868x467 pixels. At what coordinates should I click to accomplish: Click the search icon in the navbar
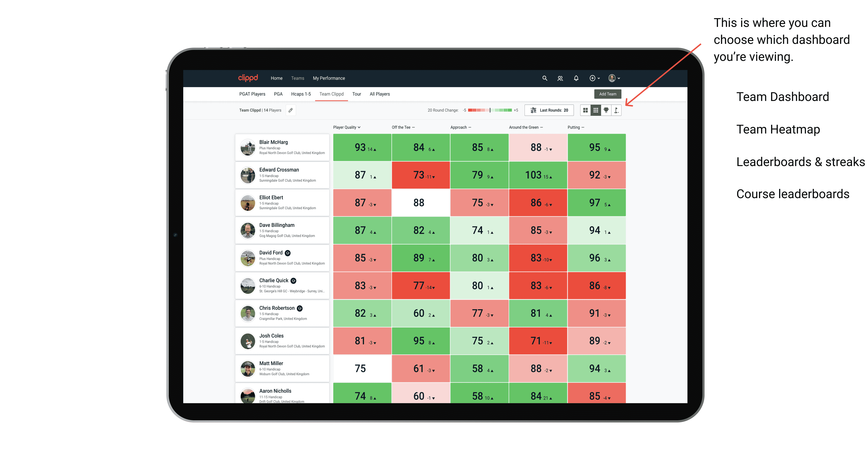coord(544,78)
